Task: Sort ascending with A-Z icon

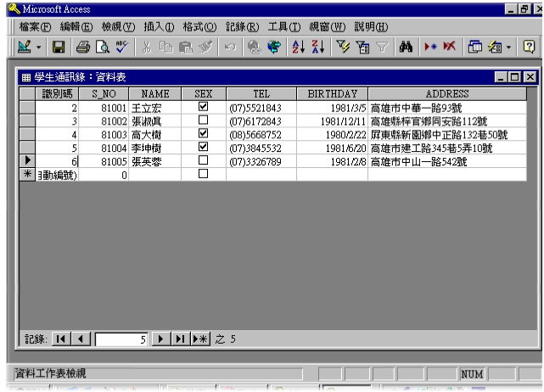Action: pos(299,47)
